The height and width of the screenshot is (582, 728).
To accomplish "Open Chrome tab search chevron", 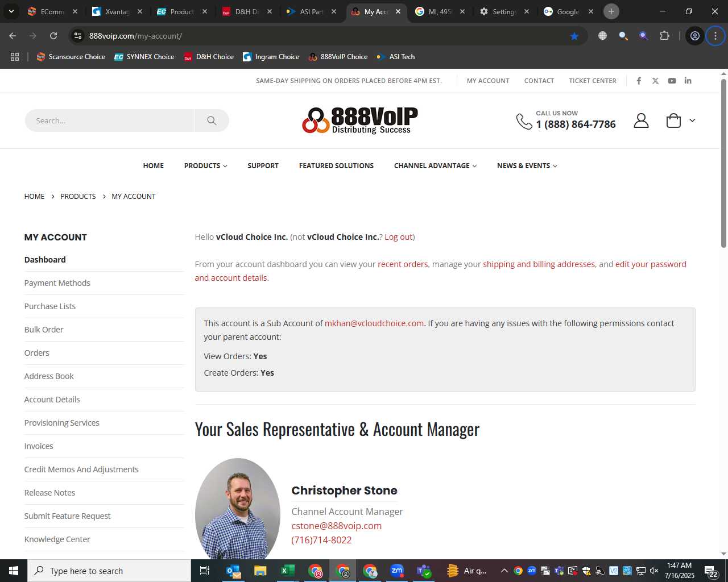I will pyautogui.click(x=11, y=11).
